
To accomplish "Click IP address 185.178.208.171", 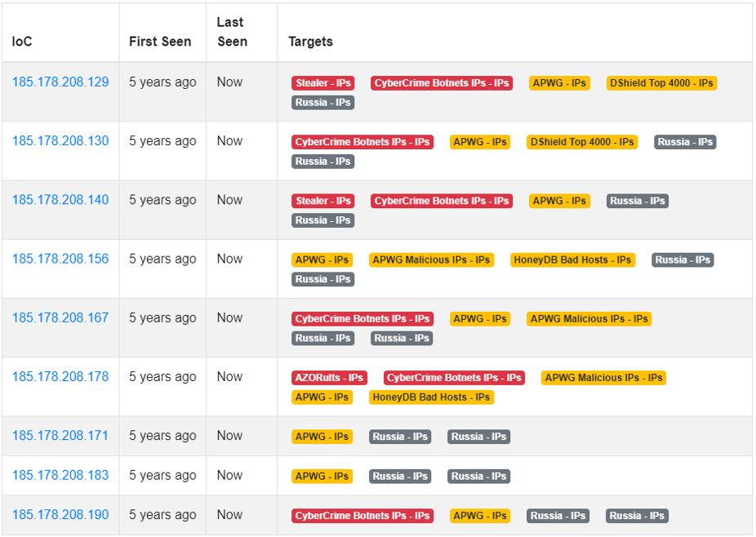I will click(x=60, y=436).
